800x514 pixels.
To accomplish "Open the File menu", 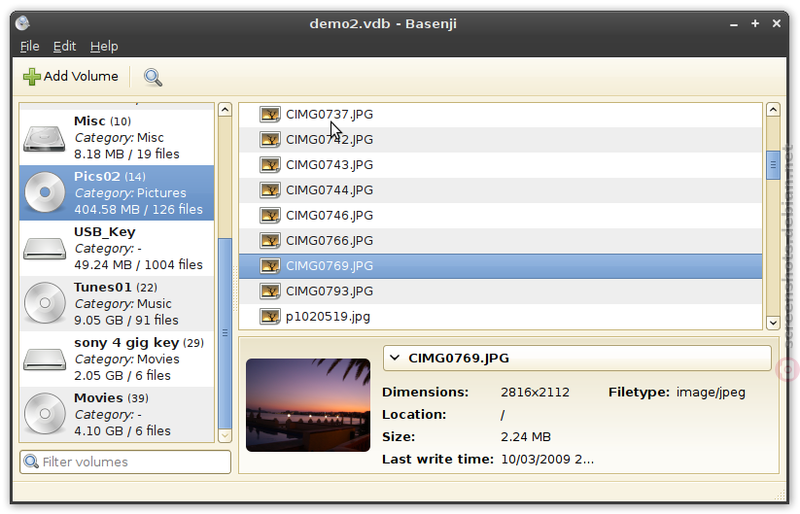I will coord(30,46).
